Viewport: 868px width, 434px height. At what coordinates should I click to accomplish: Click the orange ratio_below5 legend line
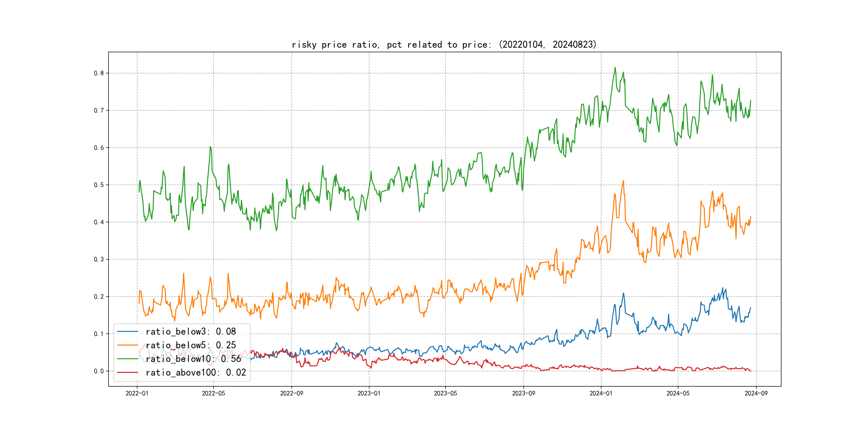(127, 345)
